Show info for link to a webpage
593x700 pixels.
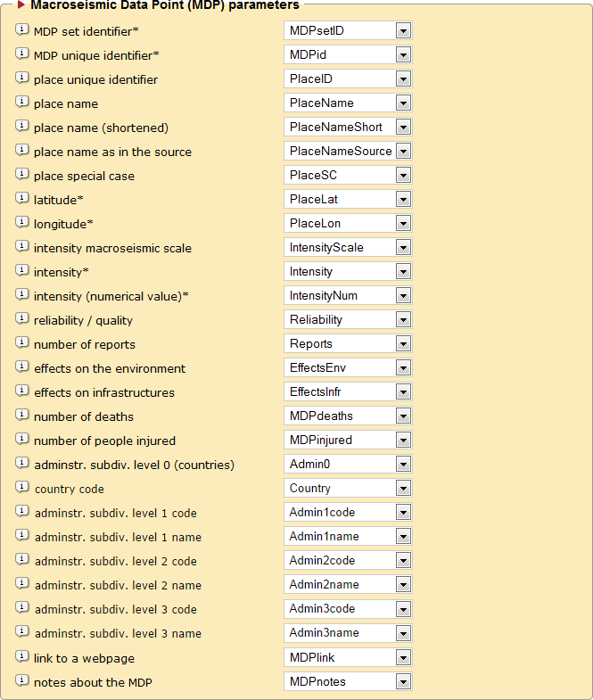[x=22, y=656]
